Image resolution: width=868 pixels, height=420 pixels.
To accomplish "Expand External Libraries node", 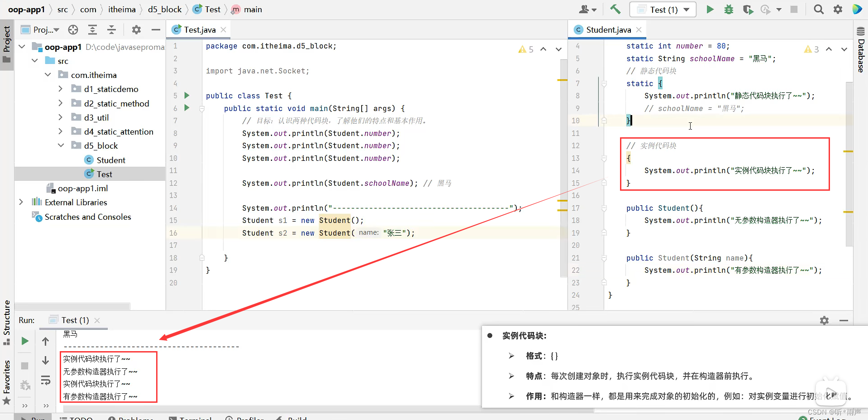I will tap(21, 202).
